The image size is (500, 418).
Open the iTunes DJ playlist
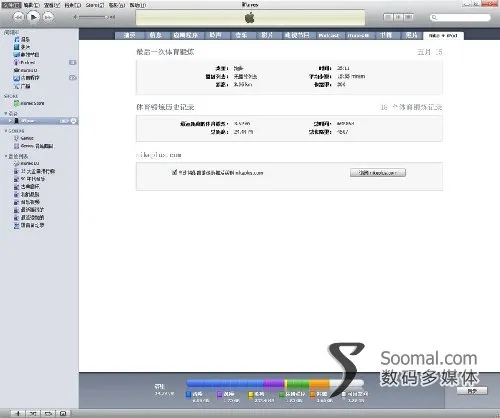click(27, 163)
